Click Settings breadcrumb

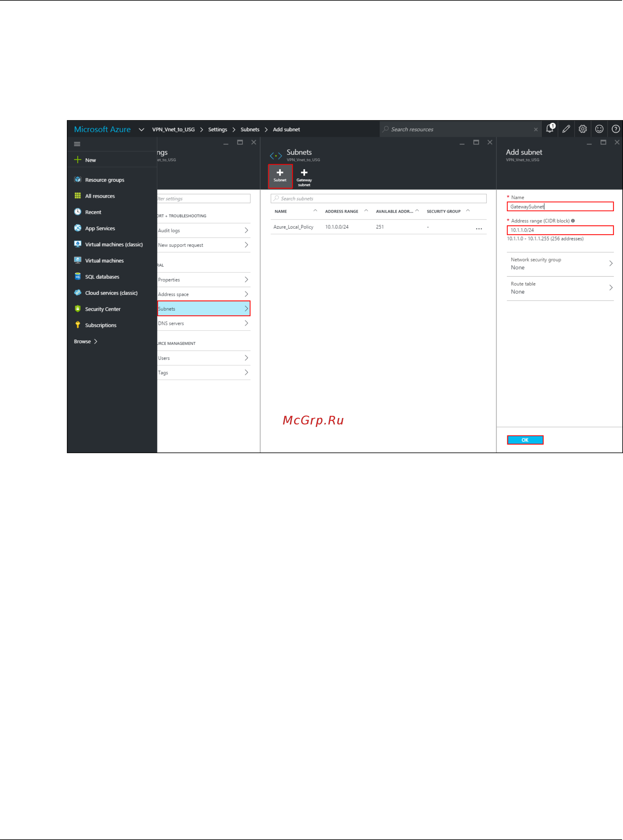(218, 130)
